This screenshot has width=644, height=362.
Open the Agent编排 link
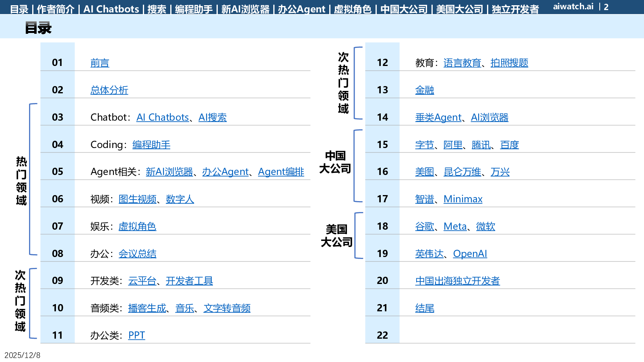tap(281, 172)
